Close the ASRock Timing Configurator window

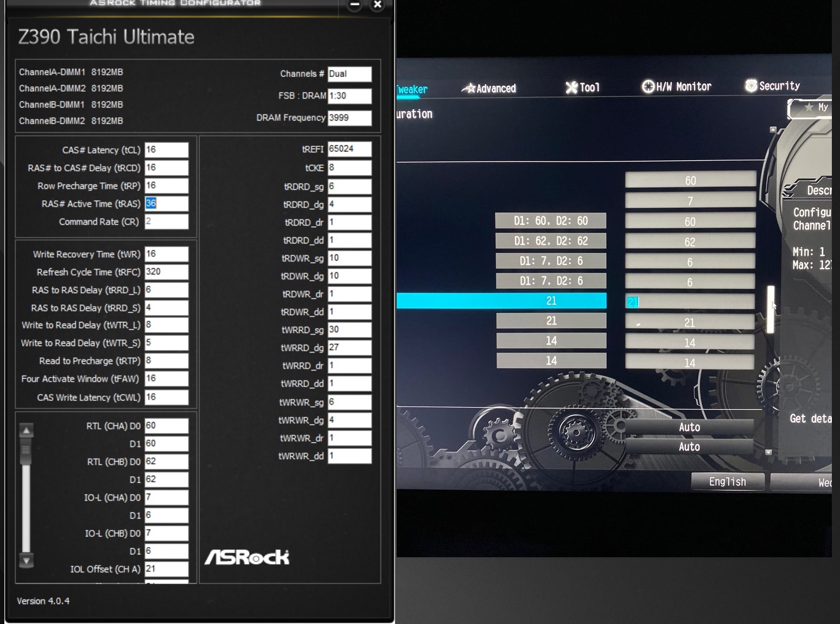378,5
